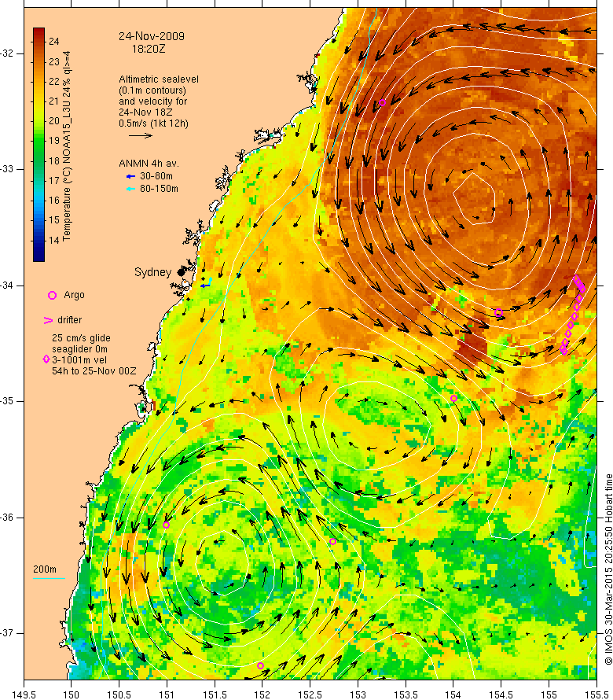The height and width of the screenshot is (700, 613).
Task: Click the temperature color bar at the dark blue bottom
Action: point(39,256)
